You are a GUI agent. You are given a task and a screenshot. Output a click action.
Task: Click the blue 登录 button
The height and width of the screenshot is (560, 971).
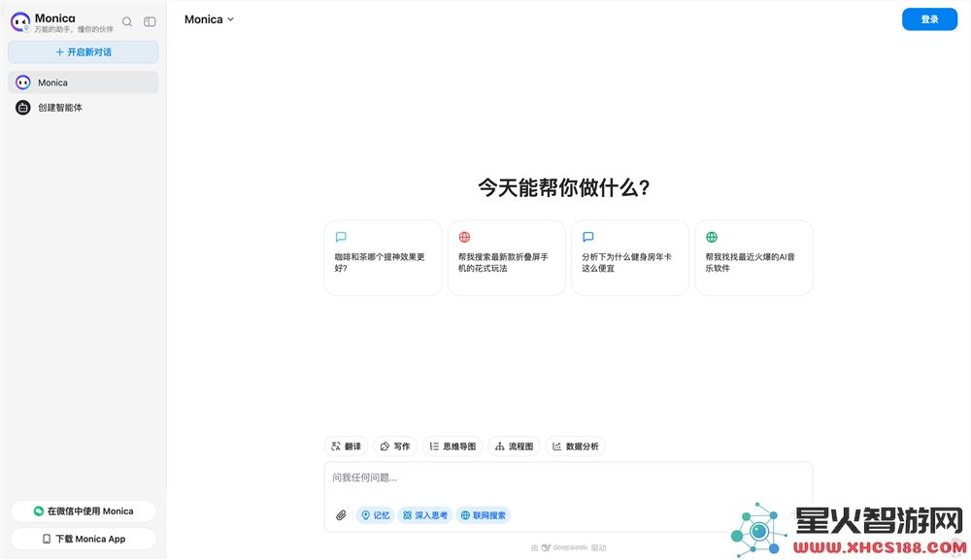tap(929, 19)
